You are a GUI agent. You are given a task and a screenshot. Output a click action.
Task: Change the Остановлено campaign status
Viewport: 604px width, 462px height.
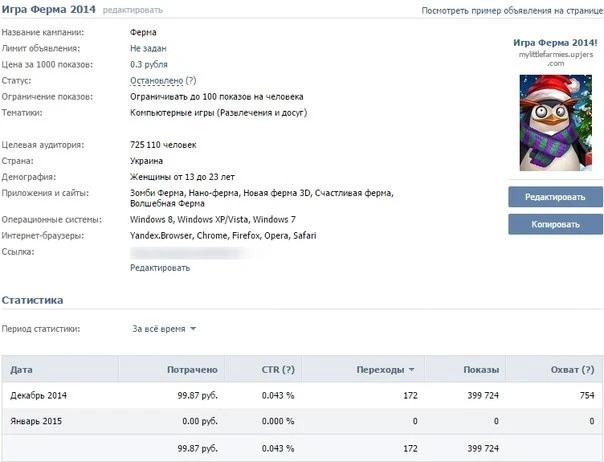pos(155,80)
